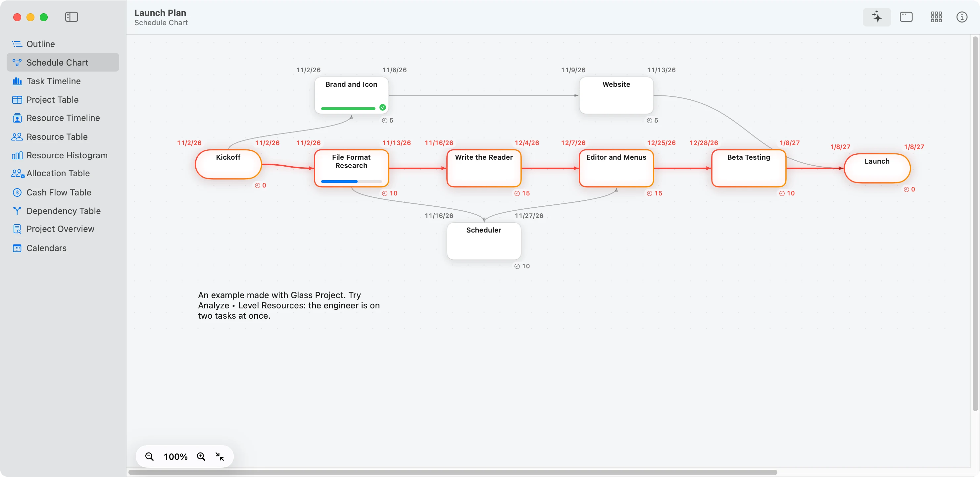Open the Task Timeline view

point(63,81)
